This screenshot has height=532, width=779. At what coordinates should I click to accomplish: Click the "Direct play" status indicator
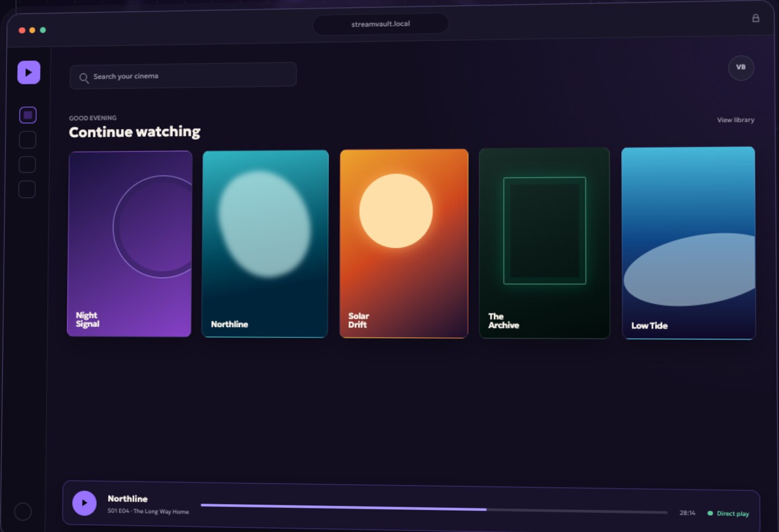point(728,514)
